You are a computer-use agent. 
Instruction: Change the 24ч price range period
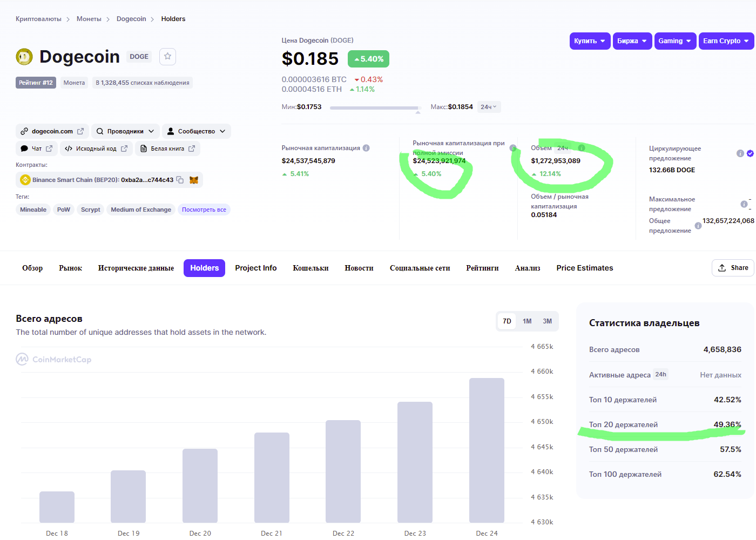click(x=489, y=107)
